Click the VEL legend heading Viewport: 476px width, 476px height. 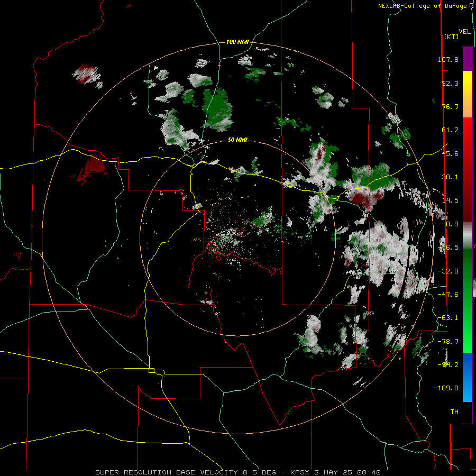tap(464, 32)
